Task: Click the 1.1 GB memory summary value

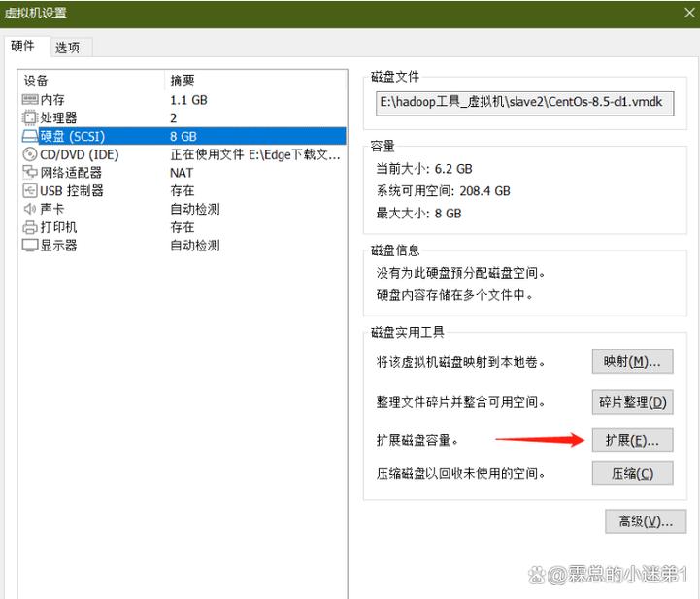Action: pyautogui.click(x=188, y=100)
